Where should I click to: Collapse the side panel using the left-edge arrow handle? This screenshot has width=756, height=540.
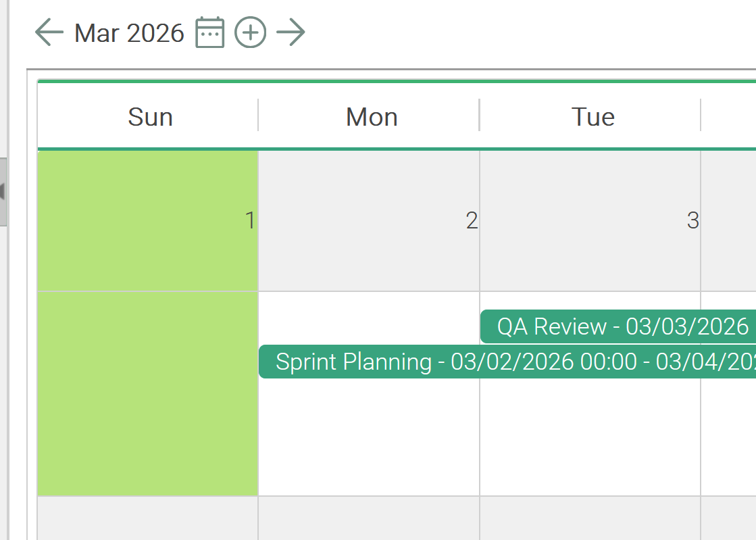point(3,192)
